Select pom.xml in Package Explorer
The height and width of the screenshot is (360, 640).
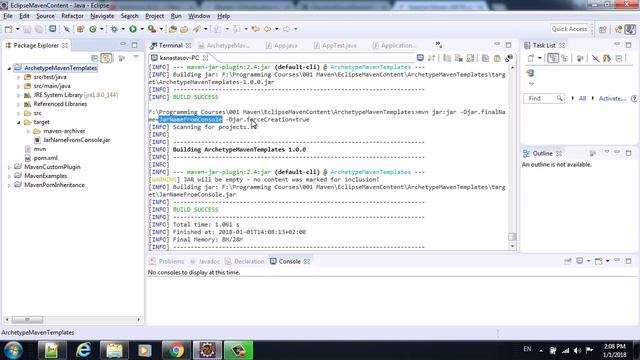(45, 158)
